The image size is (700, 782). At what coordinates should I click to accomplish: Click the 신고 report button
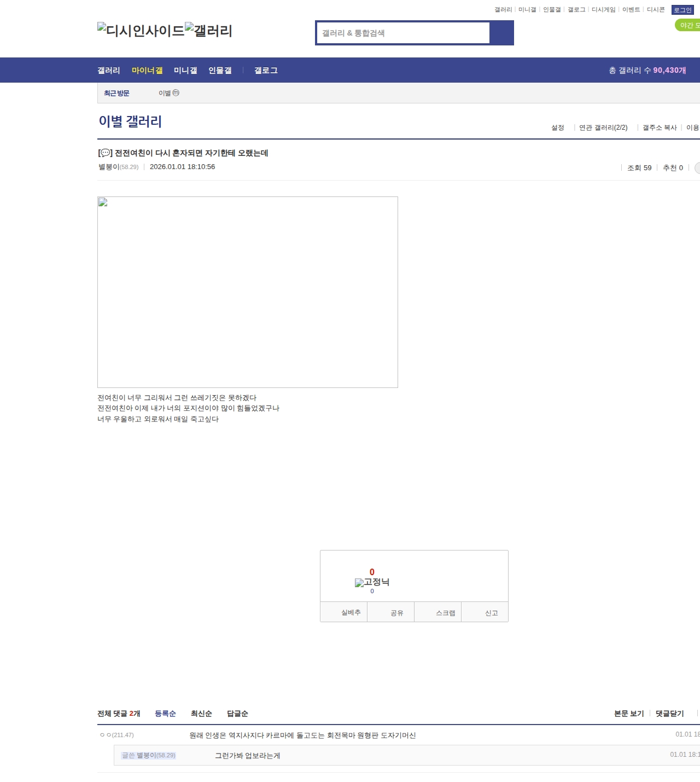pyautogui.click(x=485, y=612)
